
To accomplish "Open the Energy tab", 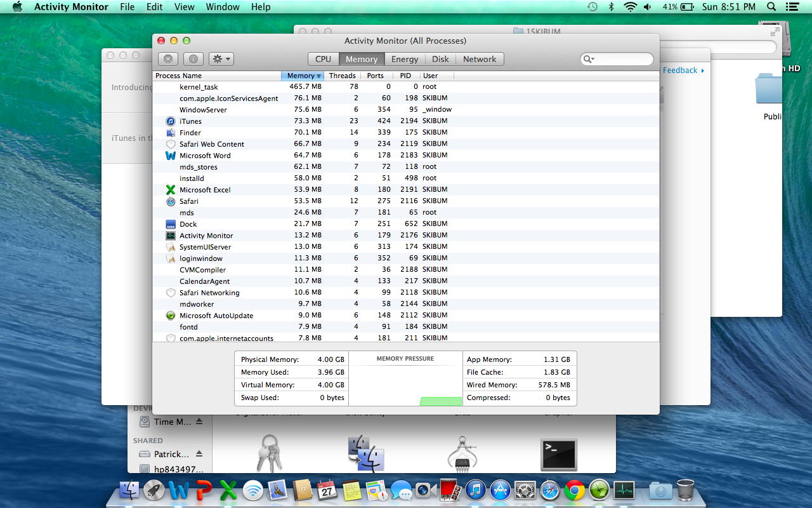I will (x=405, y=59).
